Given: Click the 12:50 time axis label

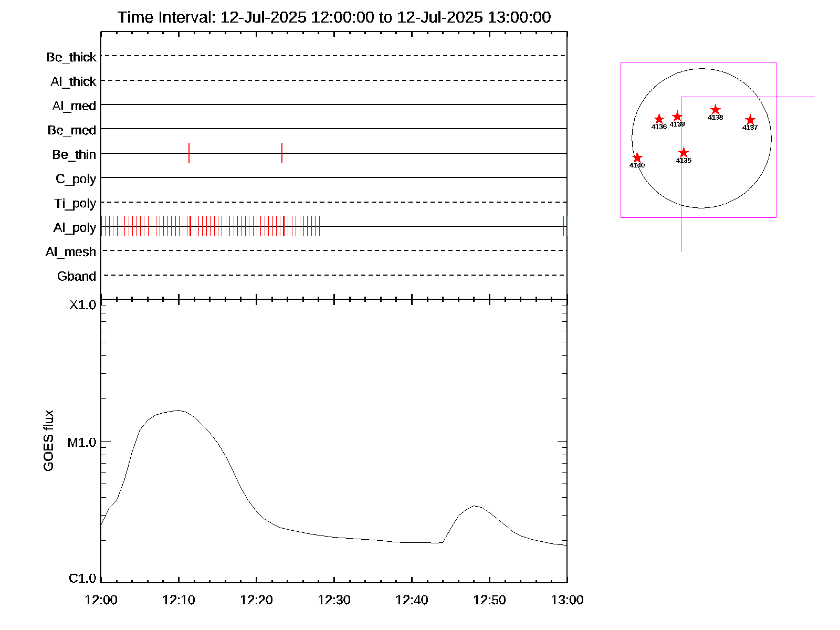Looking at the screenshot, I should (x=489, y=600).
